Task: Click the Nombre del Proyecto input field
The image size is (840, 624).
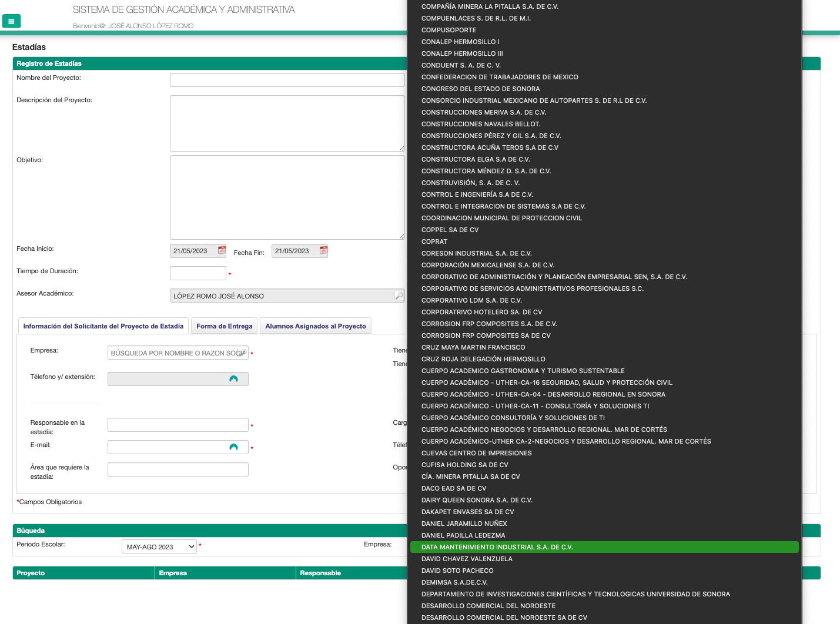Action: (x=287, y=80)
